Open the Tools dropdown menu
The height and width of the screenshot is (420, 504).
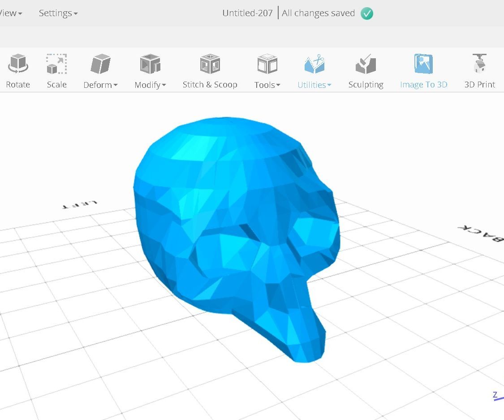coord(267,84)
